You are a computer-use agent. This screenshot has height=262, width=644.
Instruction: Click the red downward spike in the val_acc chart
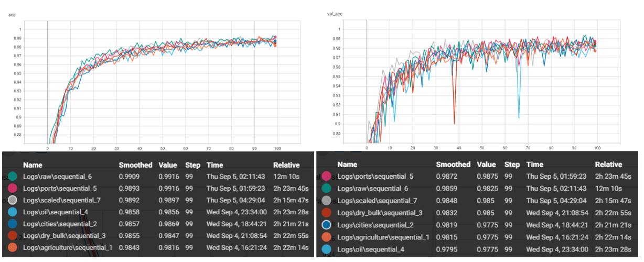coord(454,123)
